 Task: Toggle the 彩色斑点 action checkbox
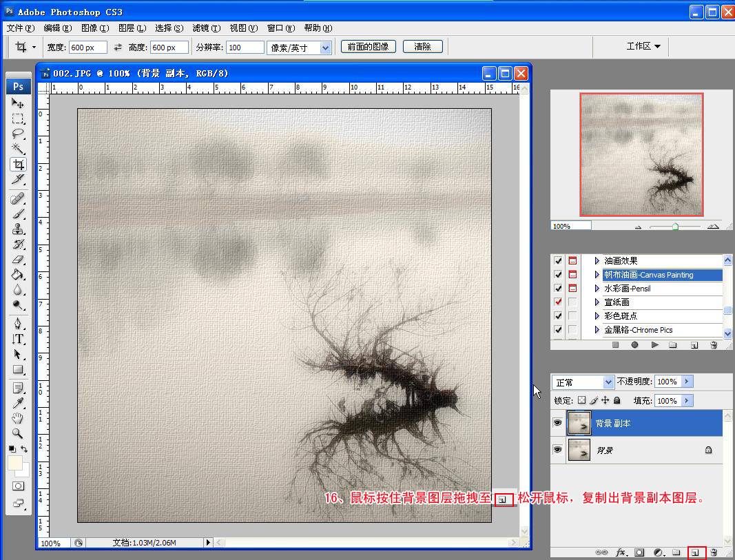[x=558, y=316]
